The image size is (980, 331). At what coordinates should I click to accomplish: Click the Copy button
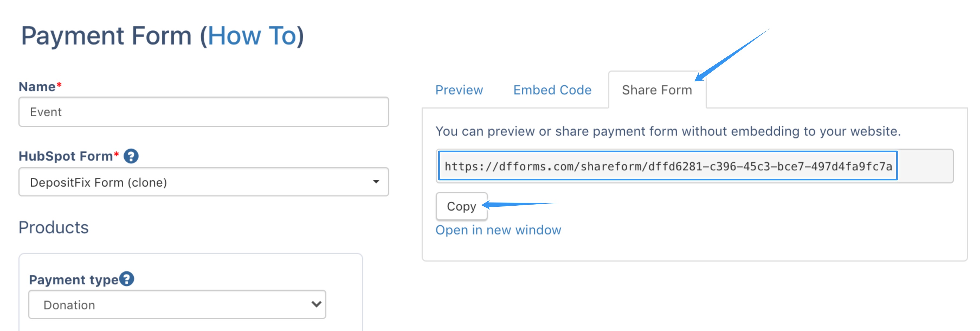point(462,206)
